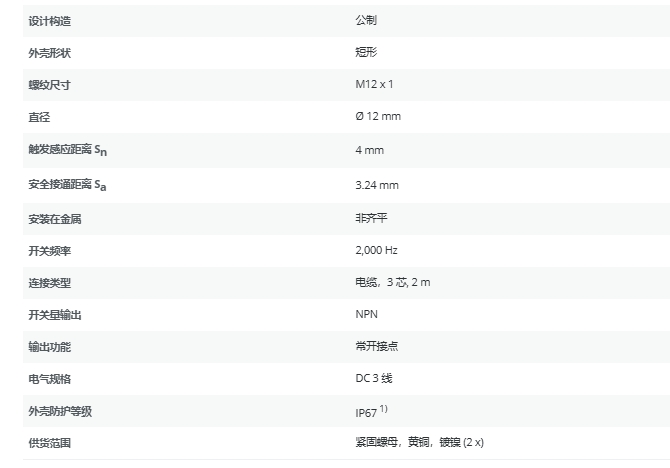Click the 外壳防护等级 label
Screen dimensions: 670x468
(60, 412)
